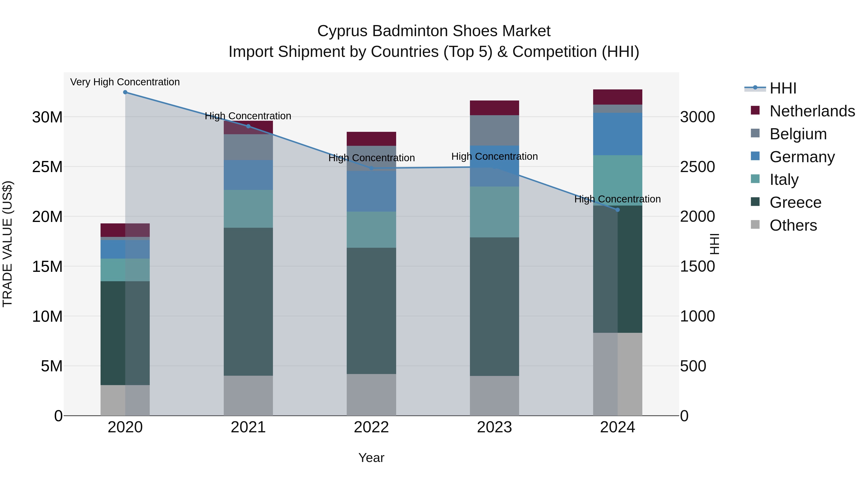Toggle the Germany legend entry
868x488 pixels.
coord(793,157)
